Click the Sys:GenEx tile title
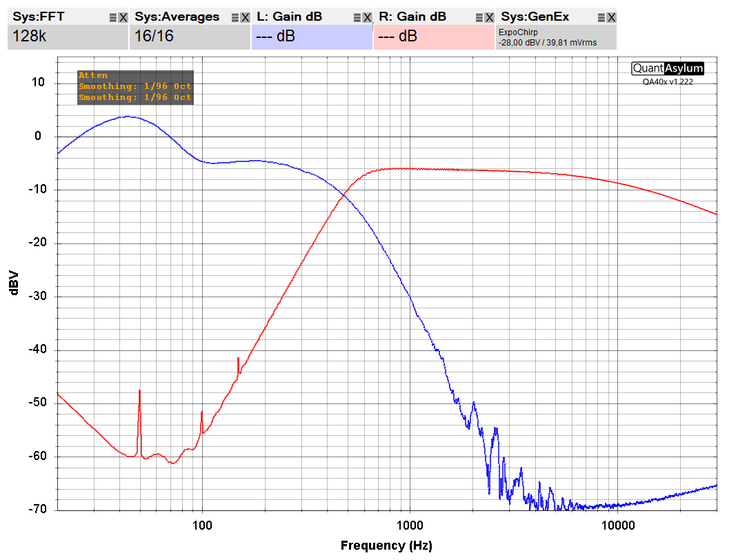Viewport: 747px width, 560px height. 535,17
